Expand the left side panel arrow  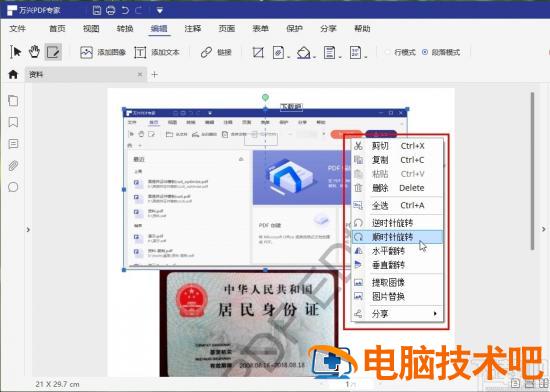click(x=28, y=230)
